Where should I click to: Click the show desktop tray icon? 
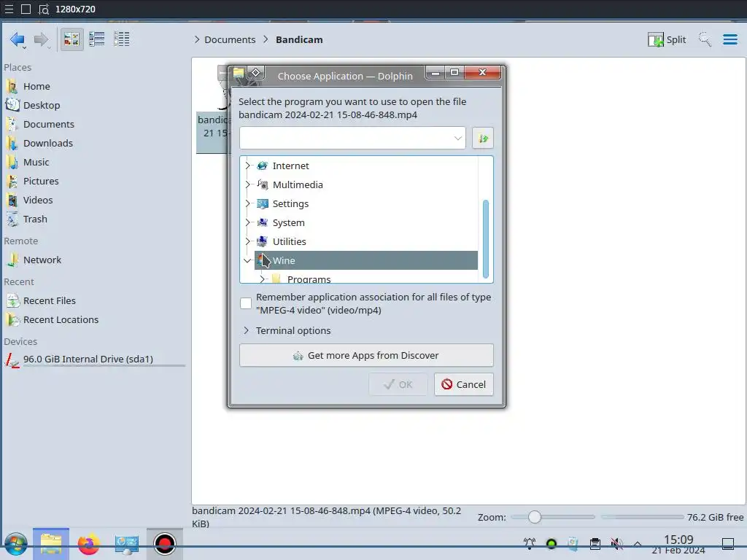pos(727,543)
